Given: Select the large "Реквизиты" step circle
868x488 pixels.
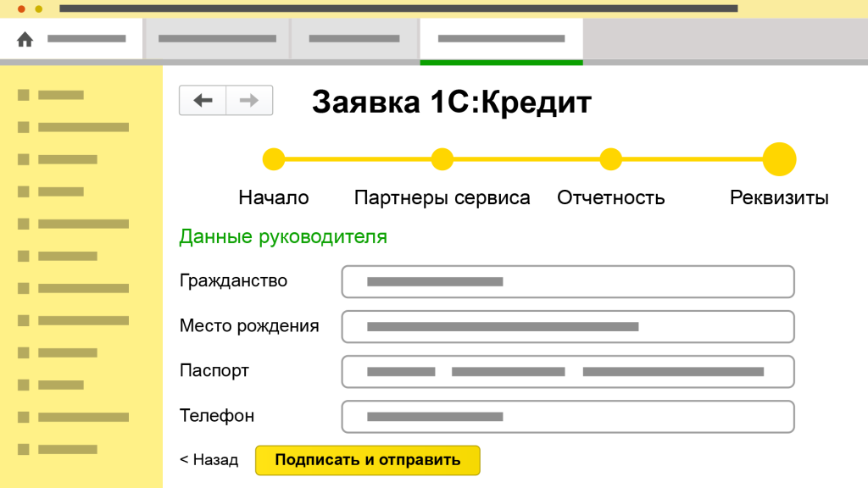Looking at the screenshot, I should 779,159.
